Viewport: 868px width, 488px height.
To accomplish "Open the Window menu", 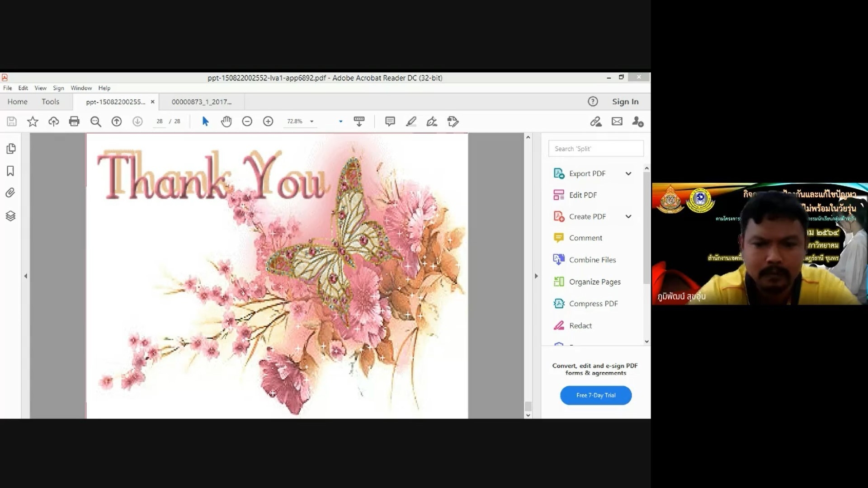I will click(81, 88).
